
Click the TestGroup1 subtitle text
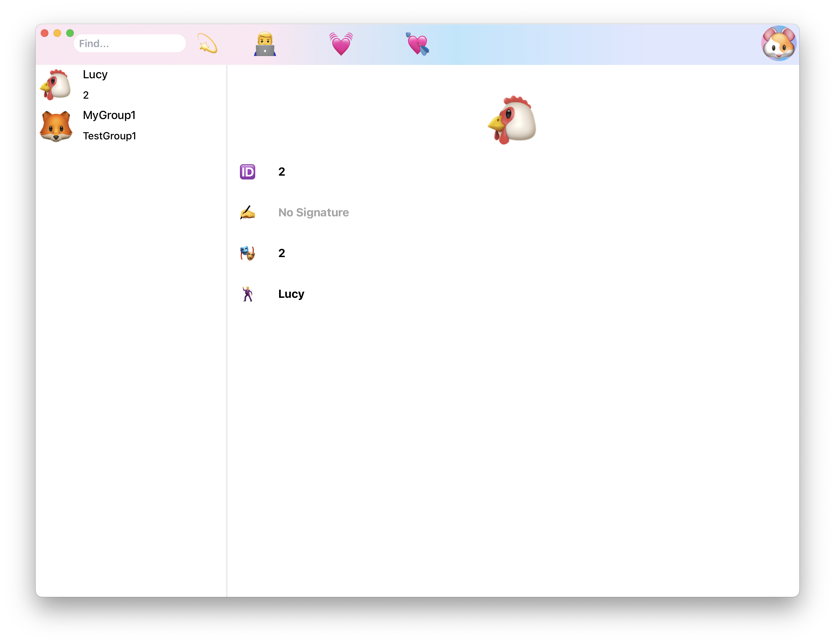109,136
